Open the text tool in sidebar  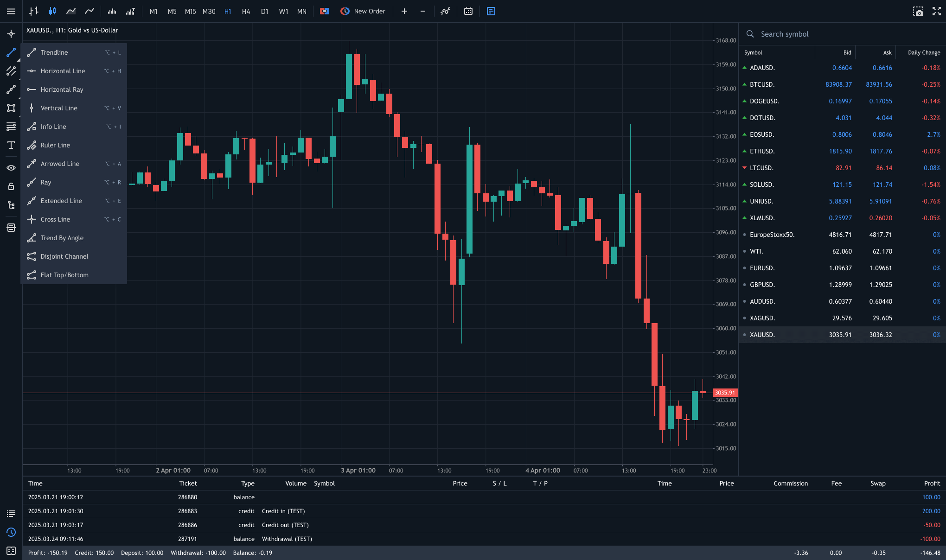coord(11,145)
